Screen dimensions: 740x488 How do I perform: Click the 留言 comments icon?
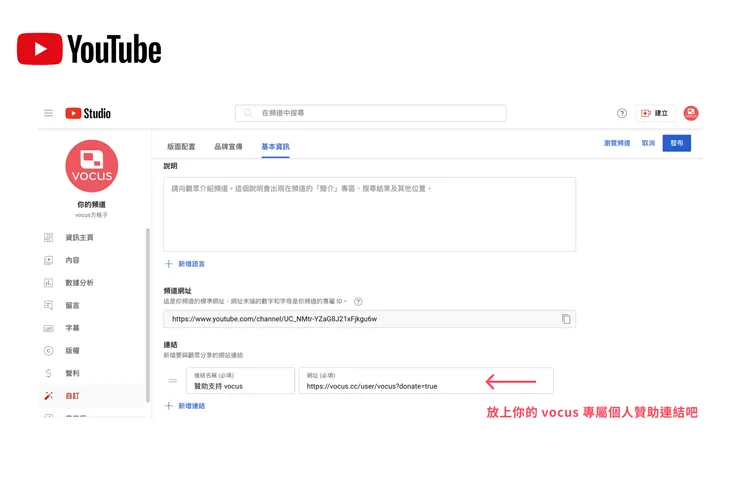48,305
